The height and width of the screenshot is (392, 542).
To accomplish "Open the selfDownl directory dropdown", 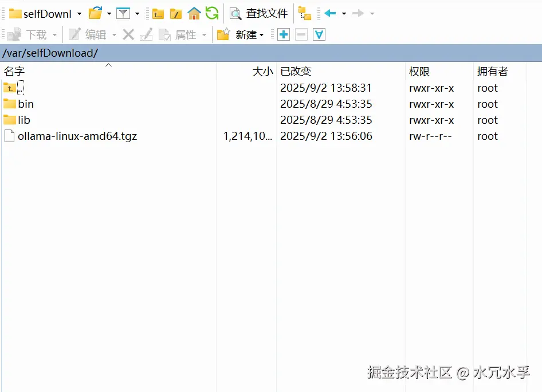I will click(45, 14).
